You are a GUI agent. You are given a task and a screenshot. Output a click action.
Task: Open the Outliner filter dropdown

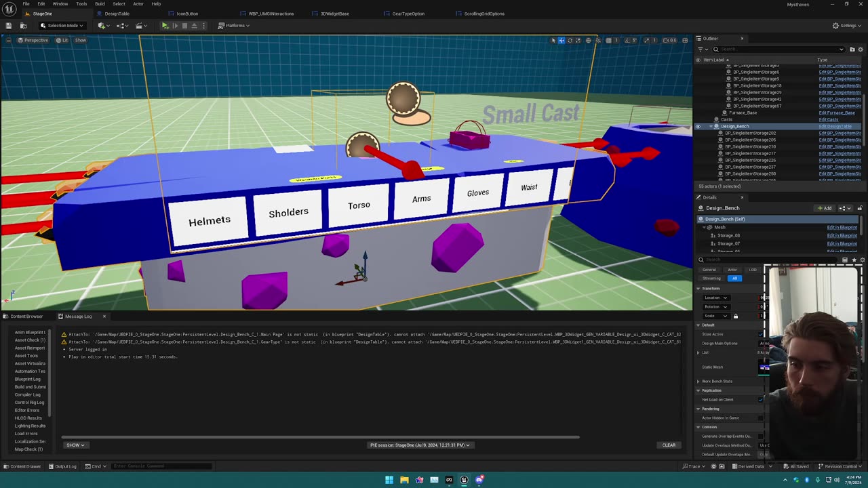702,49
